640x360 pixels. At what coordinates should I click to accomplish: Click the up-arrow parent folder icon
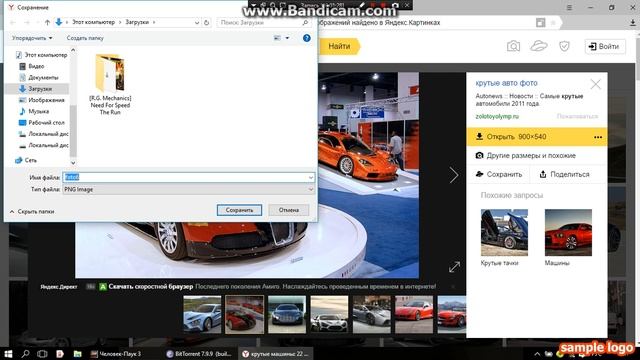click(x=47, y=22)
